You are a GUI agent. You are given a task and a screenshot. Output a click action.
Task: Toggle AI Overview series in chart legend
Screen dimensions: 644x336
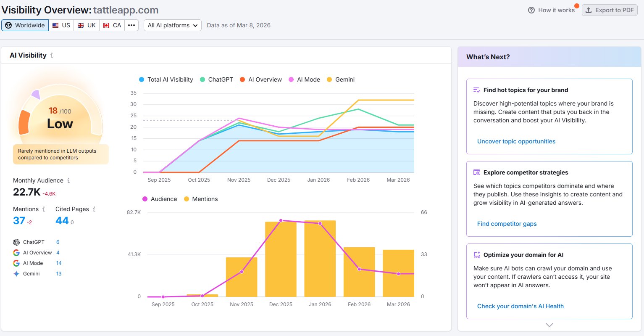[261, 79]
